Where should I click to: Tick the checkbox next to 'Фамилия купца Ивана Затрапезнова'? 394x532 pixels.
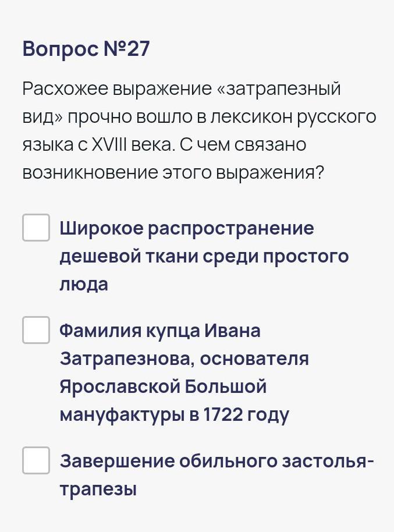(x=36, y=330)
